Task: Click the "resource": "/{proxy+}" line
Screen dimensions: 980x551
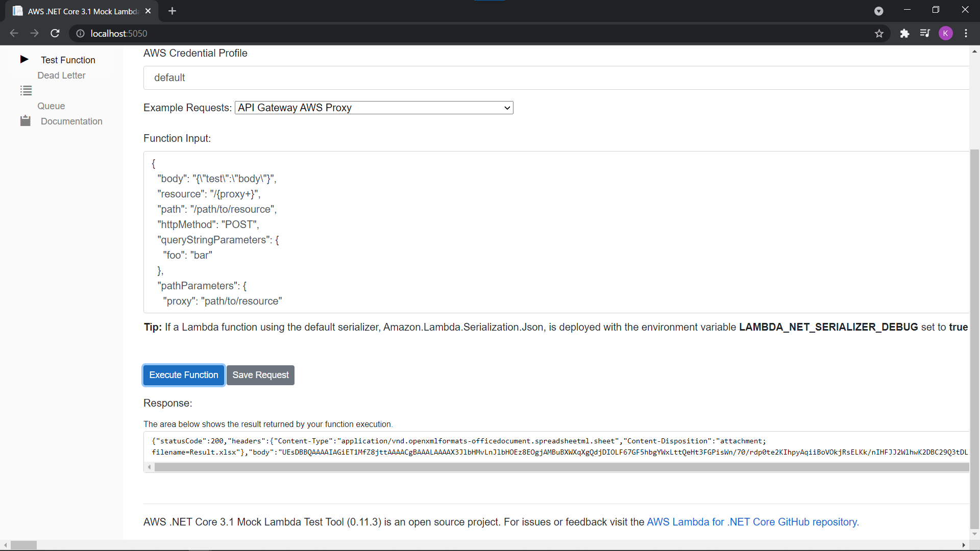Action: tap(209, 194)
